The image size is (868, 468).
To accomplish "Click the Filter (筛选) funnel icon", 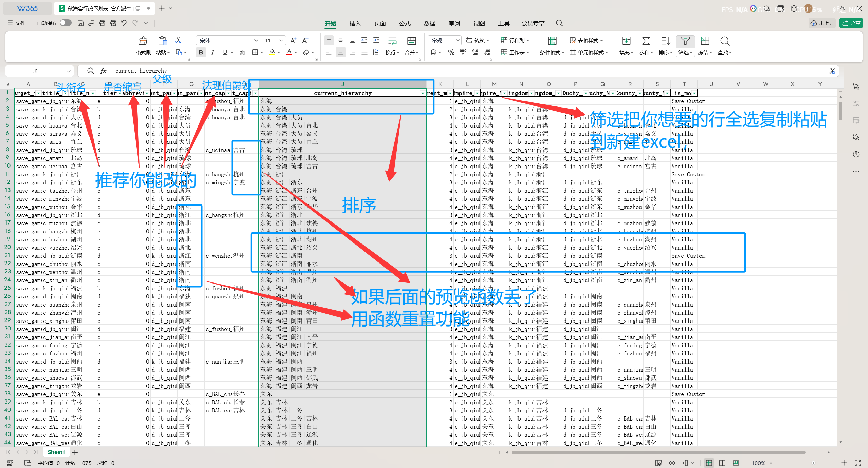I will click(x=685, y=41).
